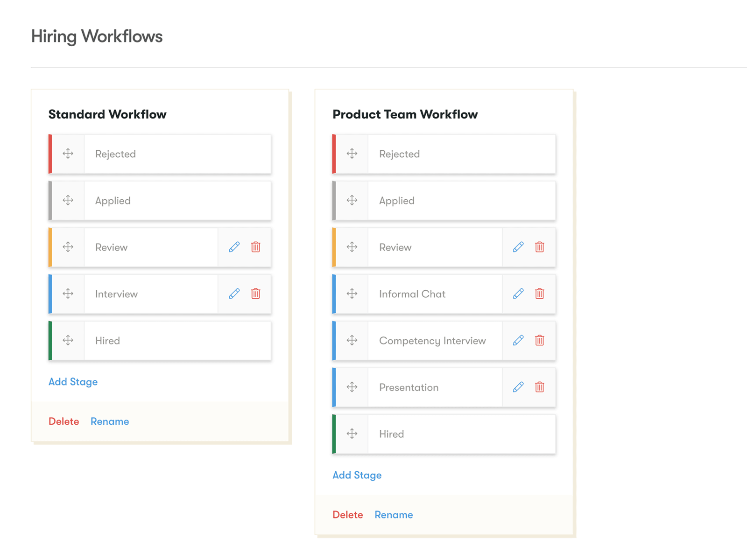Select the Hired label in Product Team Workflow
The width and height of the screenshot is (747, 560).
391,434
